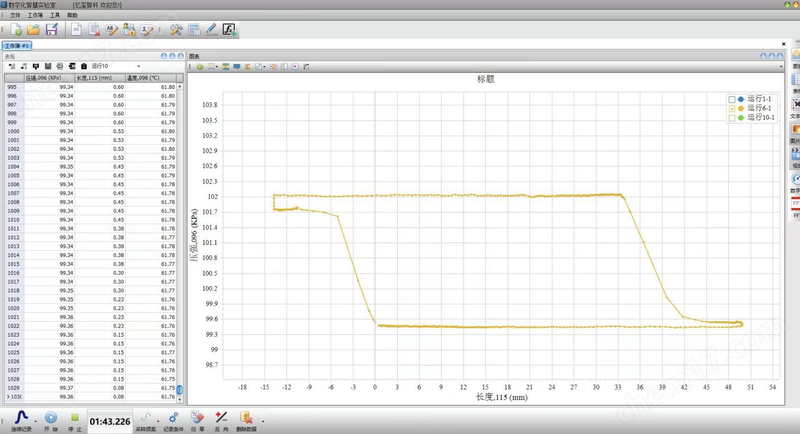Open the crossed hammer and wrench tools icon
800x434 pixels.
point(176,30)
